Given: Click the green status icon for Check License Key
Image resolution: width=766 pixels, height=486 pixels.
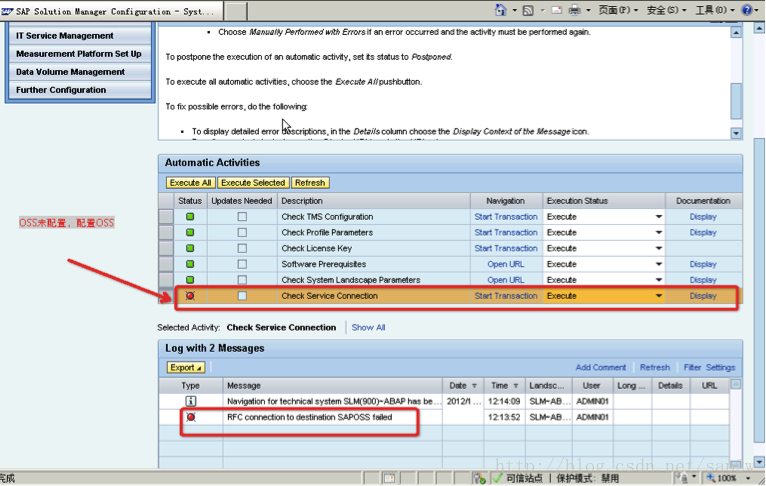Looking at the screenshot, I should [x=190, y=248].
